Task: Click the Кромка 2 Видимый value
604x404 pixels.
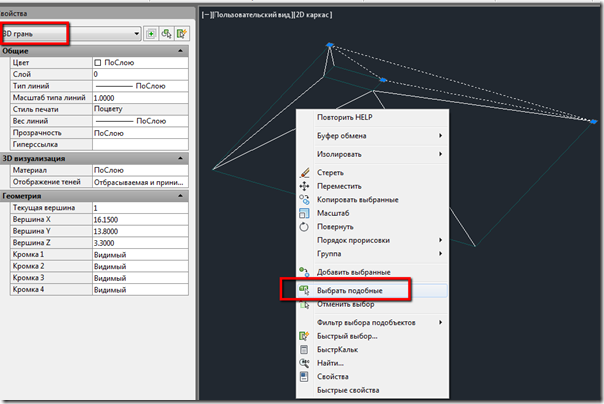Action: pyautogui.click(x=140, y=266)
